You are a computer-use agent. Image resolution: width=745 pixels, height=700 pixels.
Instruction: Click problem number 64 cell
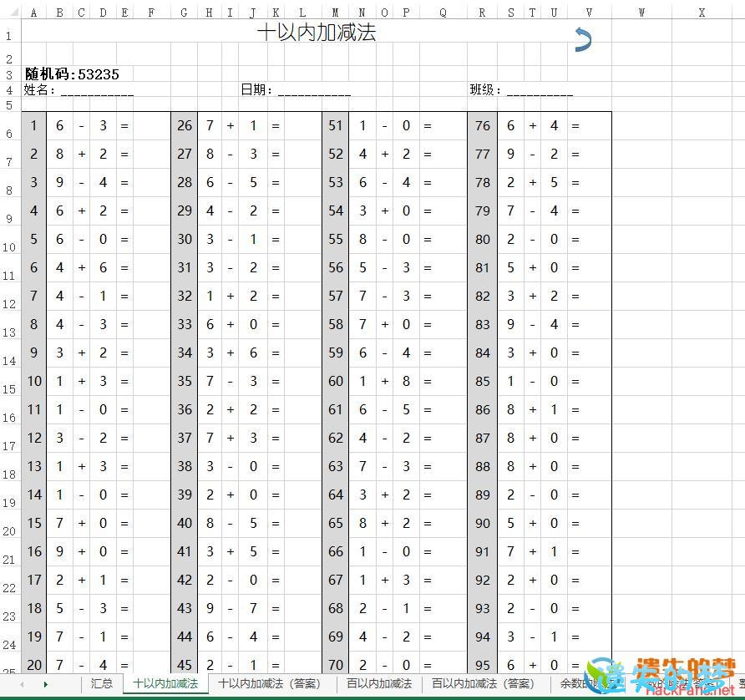pos(336,495)
